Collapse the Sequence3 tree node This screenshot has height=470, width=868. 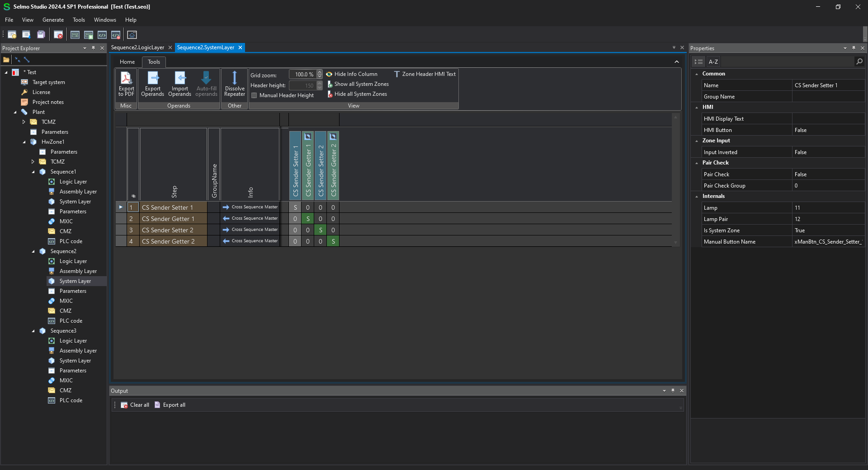click(33, 331)
